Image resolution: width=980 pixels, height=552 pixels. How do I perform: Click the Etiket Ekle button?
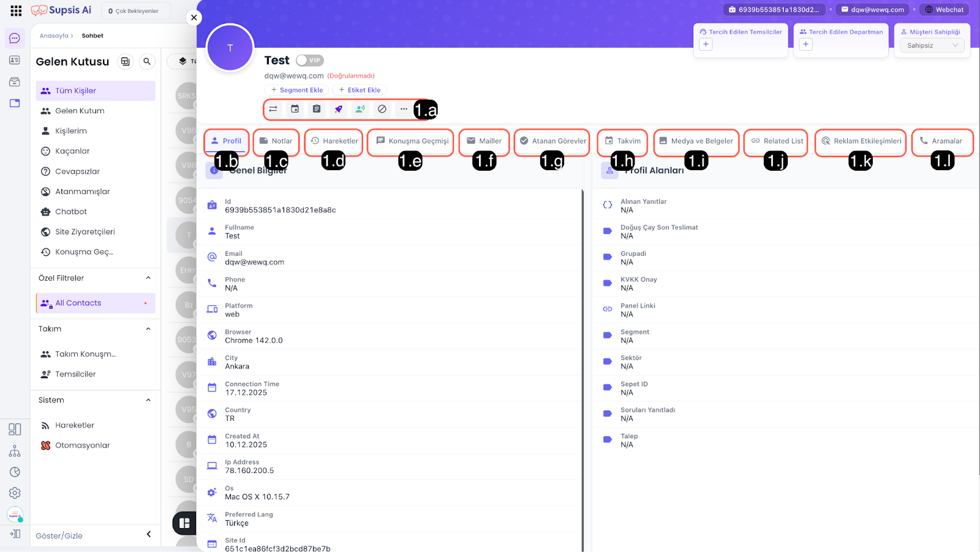coord(360,90)
